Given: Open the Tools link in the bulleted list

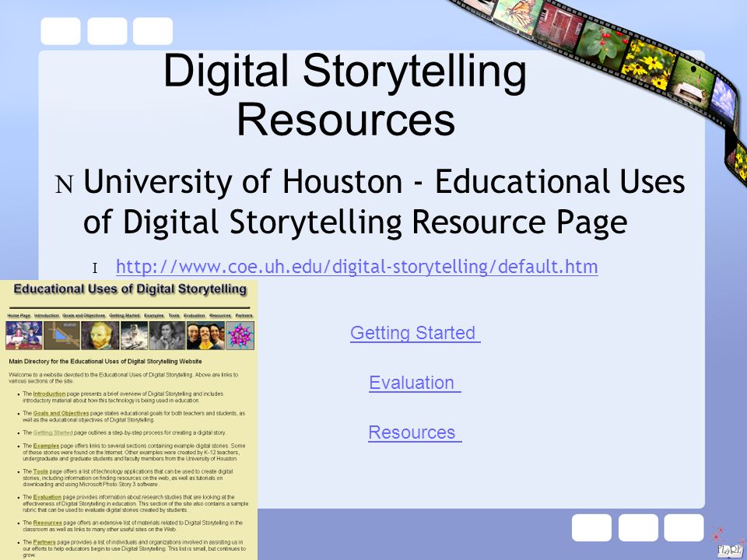Looking at the screenshot, I should point(40,471).
